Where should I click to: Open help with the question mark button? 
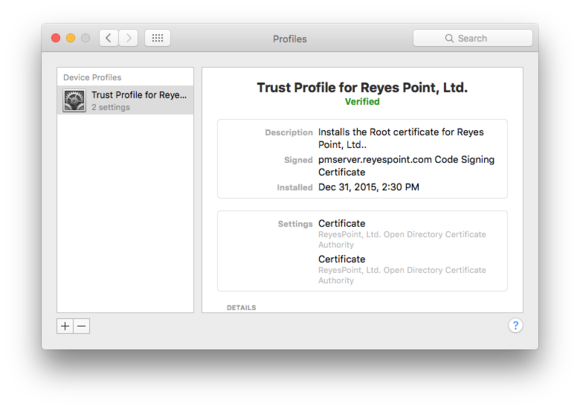click(515, 326)
